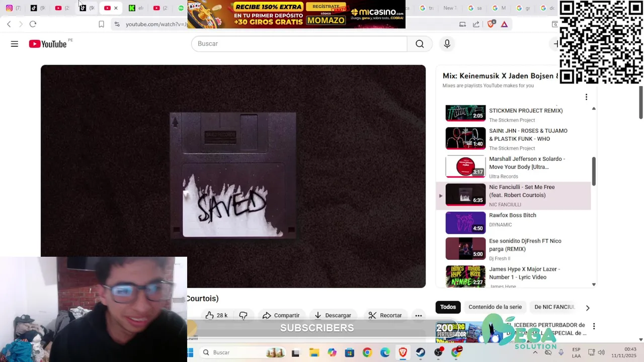Close the active YouTube tab
The width and height of the screenshot is (644, 362).
116,8
